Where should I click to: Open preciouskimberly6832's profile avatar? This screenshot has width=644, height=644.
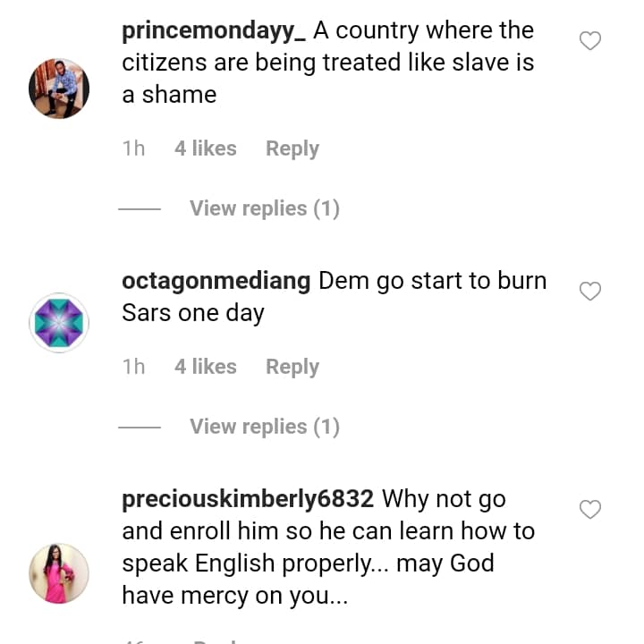(59, 573)
